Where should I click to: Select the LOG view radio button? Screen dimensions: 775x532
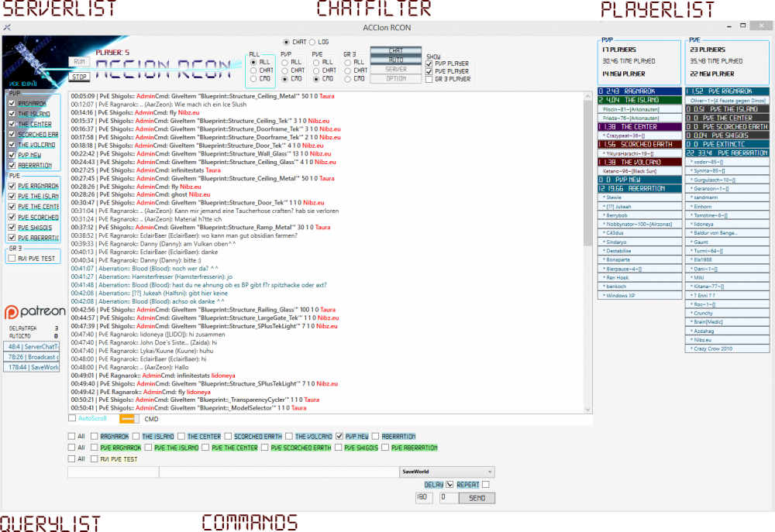[x=312, y=42]
